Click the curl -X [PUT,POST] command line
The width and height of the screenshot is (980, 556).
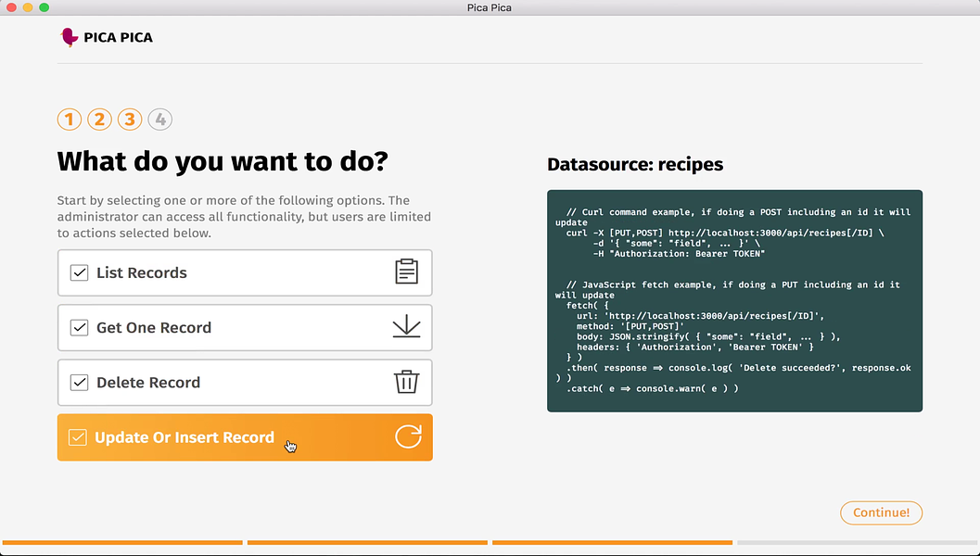(725, 233)
